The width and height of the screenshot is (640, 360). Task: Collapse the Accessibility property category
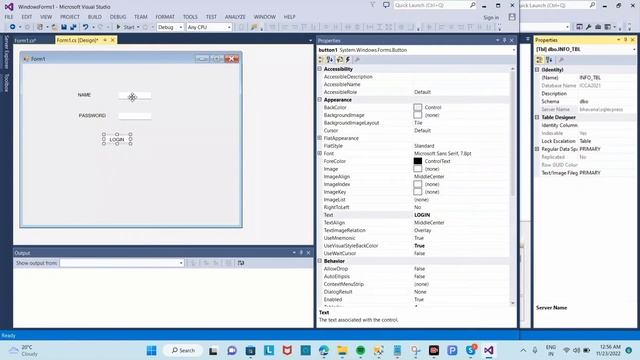(320, 69)
